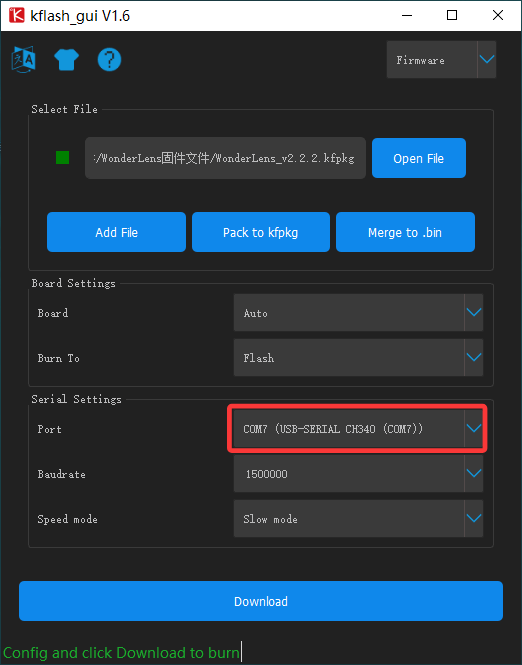The width and height of the screenshot is (522, 665).
Task: Open the skin theme shirt icon
Action: pos(67,59)
